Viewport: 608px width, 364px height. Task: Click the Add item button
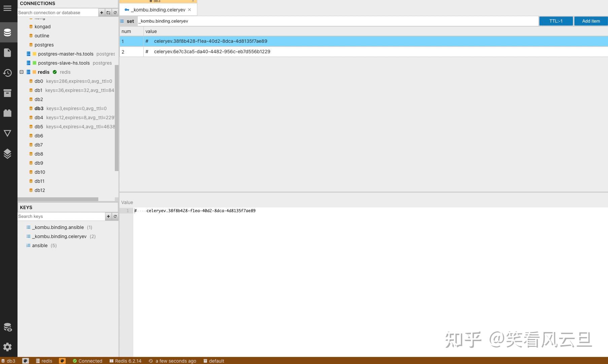point(591,21)
